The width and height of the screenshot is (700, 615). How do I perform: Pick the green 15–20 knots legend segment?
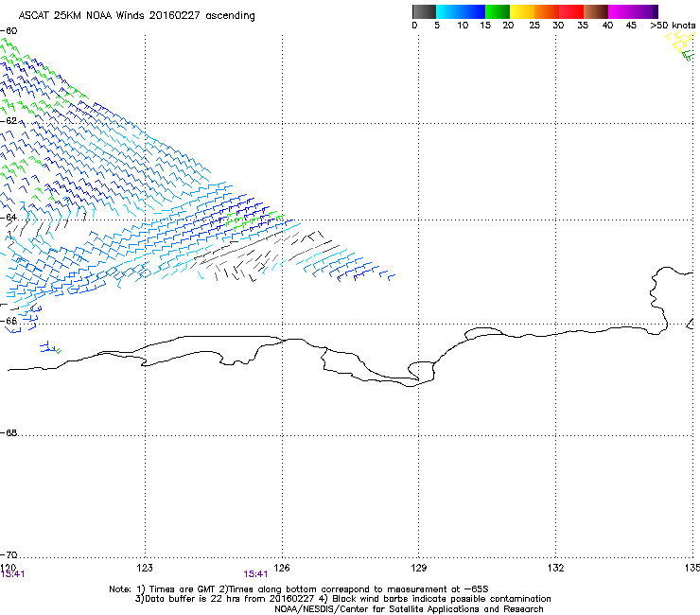coord(498,11)
